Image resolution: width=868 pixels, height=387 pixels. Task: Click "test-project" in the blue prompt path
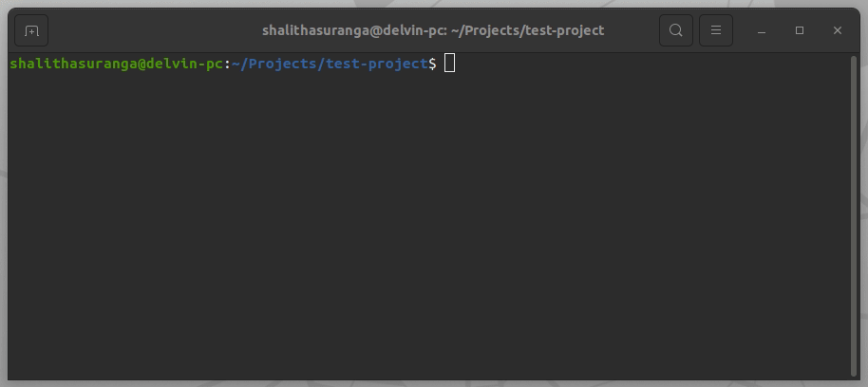tap(376, 64)
